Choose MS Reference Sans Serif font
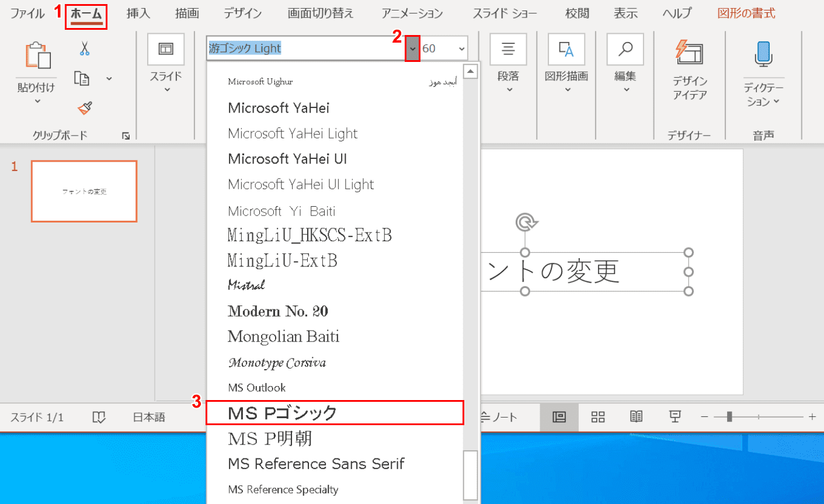Image resolution: width=824 pixels, height=504 pixels. click(x=335, y=464)
